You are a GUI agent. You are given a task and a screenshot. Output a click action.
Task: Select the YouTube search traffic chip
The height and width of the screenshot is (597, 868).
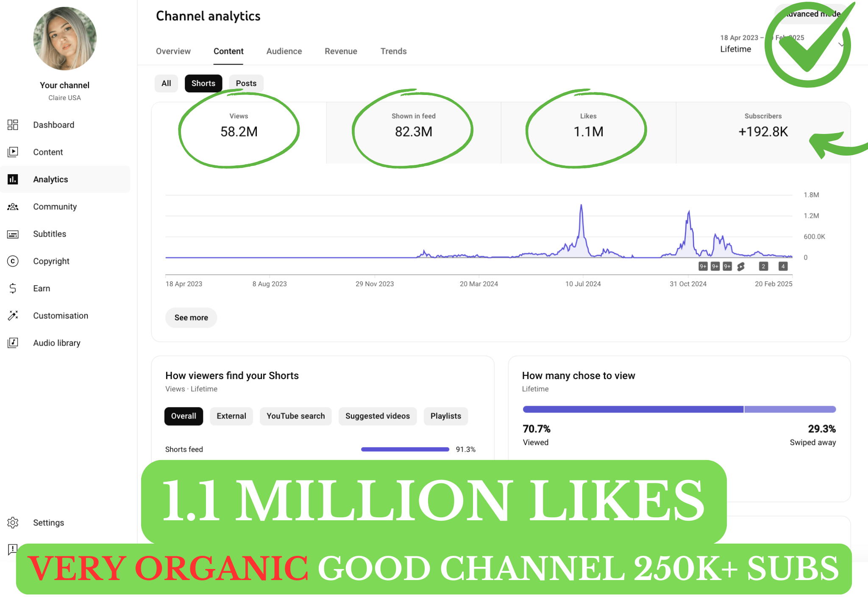(295, 416)
